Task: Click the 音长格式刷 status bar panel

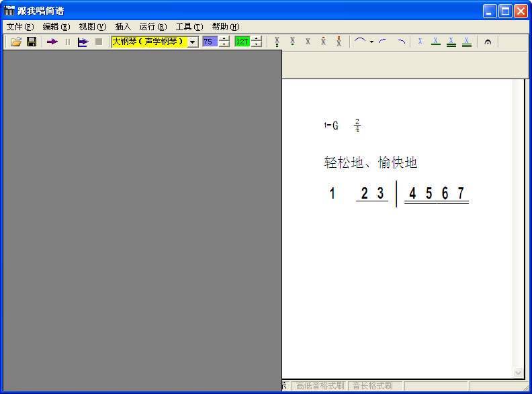Action: click(x=376, y=385)
